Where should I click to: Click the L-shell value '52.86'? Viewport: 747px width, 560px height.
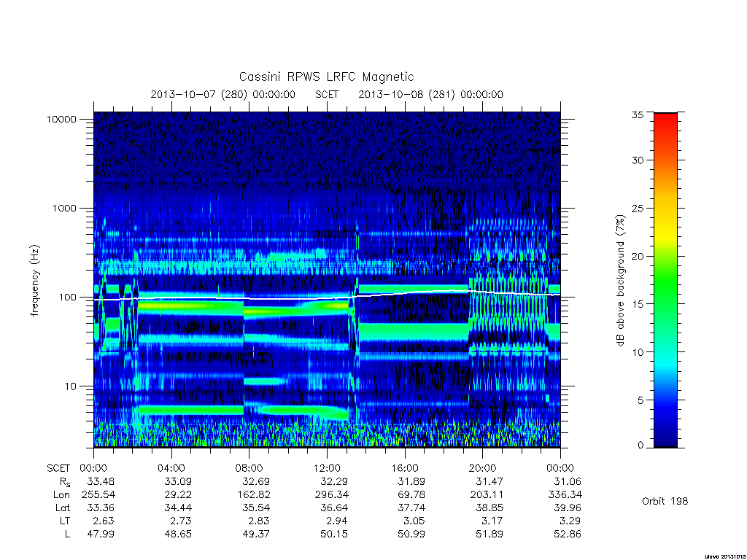click(x=568, y=534)
